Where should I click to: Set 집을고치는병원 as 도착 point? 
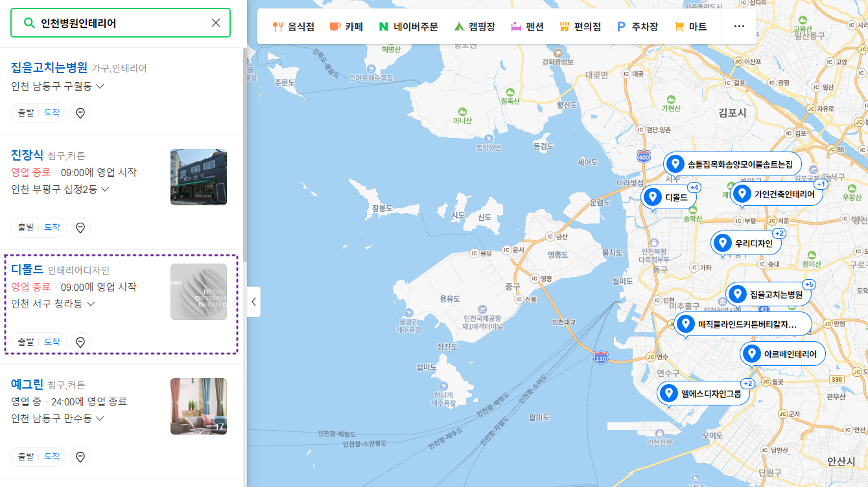pos(52,113)
